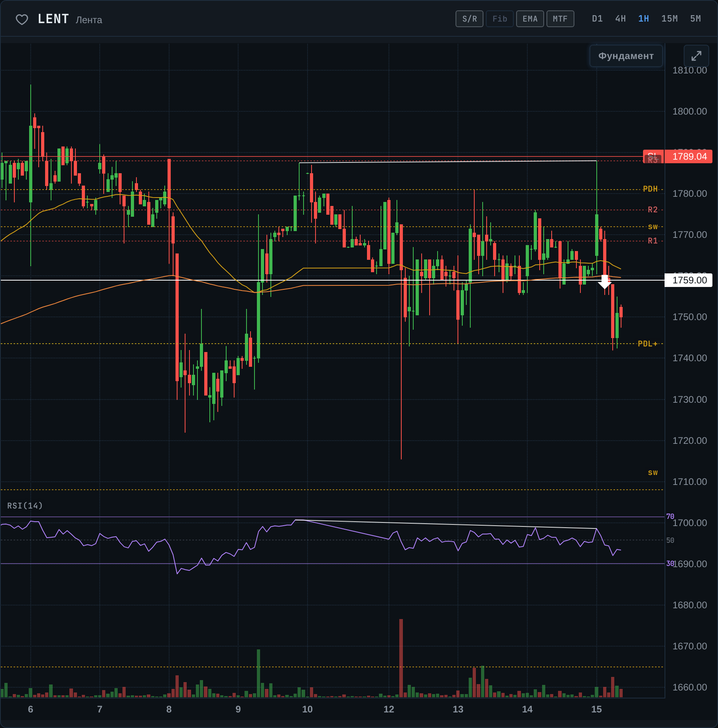This screenshot has height=728, width=718.
Task: Click the 1759.00 current price label
Action: click(x=689, y=280)
